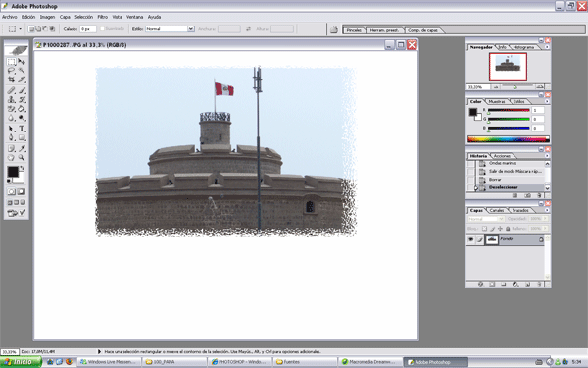Enable Quick Mask mode in the toolbox
The image size is (588, 368).
22,192
